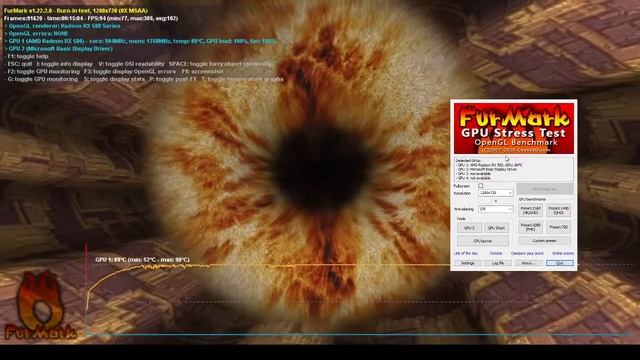Screen dimensions: 640x360
Task: Run Preset:1080 (FHD) benchmark
Action: (x=531, y=227)
